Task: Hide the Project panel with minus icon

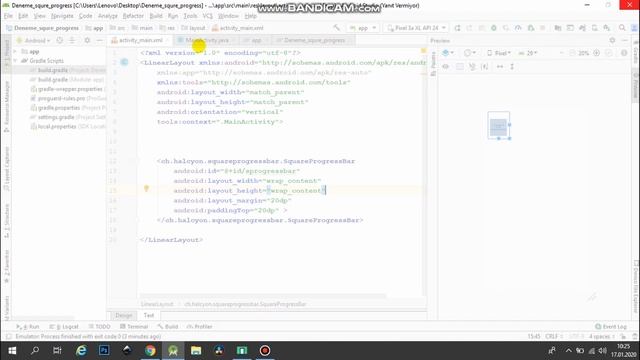Action: pos(99,40)
